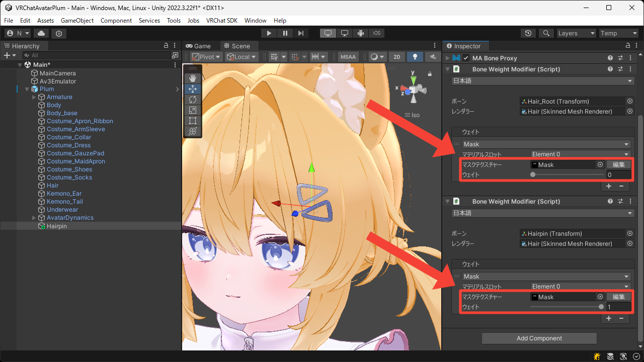The height and width of the screenshot is (362, 644).
Task: Open the Pivot handle position dropdown
Action: (x=206, y=57)
